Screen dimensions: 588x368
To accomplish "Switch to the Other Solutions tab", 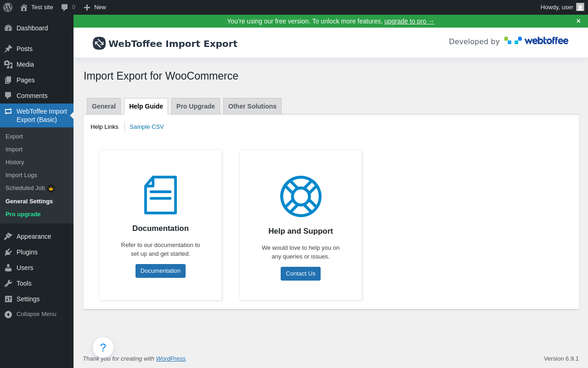I will pos(252,106).
